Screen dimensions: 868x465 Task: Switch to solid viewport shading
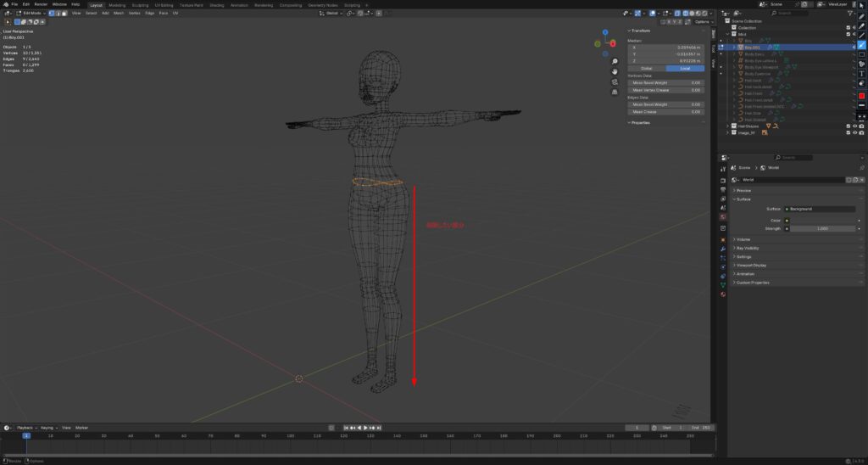coord(692,13)
